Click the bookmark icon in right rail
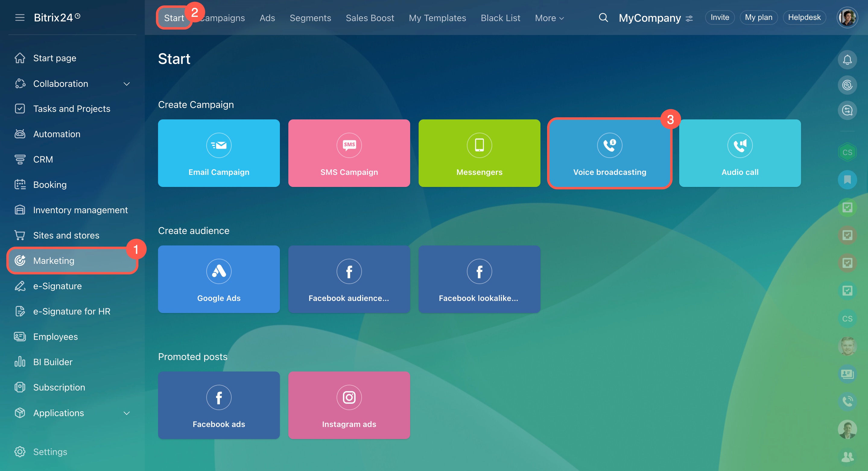This screenshot has height=471, width=868. 847,180
